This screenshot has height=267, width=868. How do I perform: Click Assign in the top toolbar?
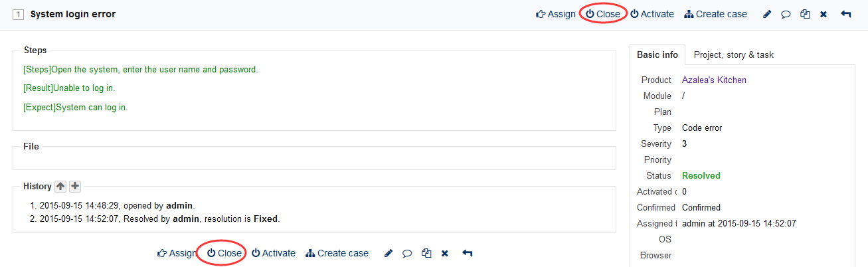[x=556, y=14]
